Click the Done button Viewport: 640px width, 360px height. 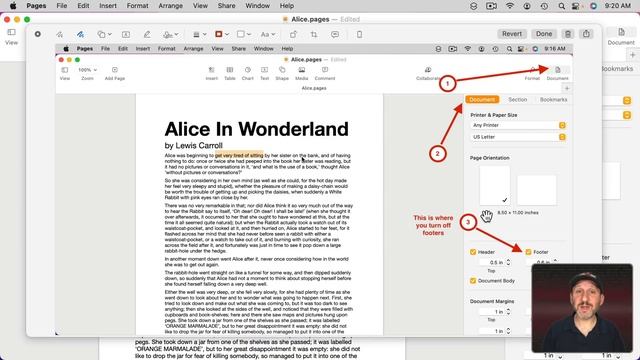tap(544, 34)
